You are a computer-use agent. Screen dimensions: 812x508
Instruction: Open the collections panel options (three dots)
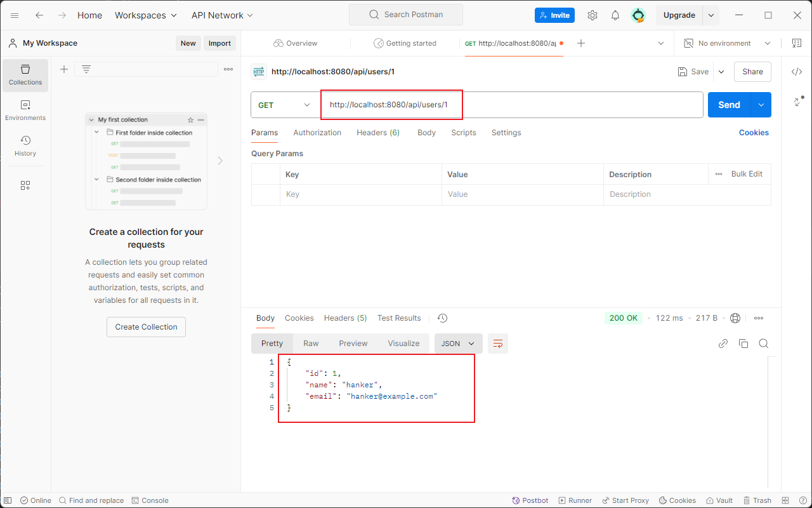click(228, 69)
